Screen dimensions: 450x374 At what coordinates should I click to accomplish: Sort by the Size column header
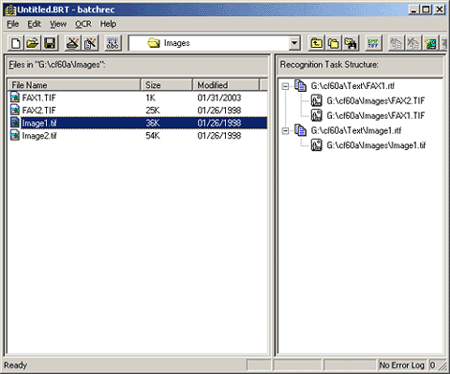coord(167,85)
